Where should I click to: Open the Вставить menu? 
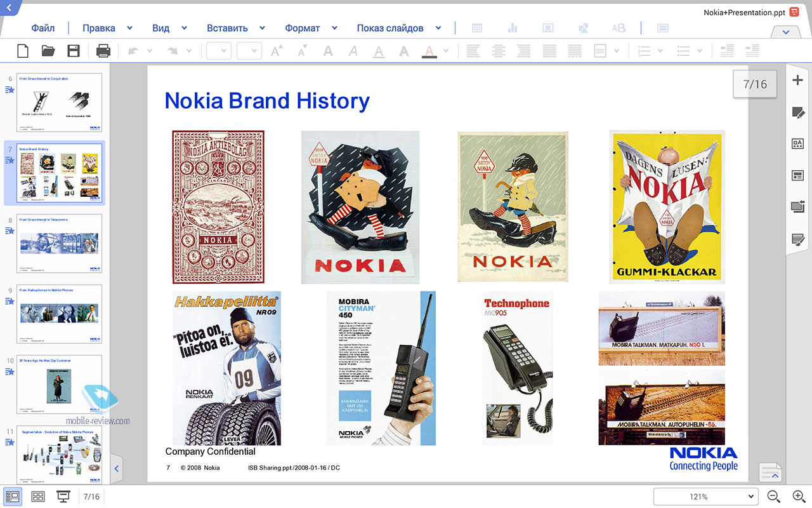click(x=227, y=28)
